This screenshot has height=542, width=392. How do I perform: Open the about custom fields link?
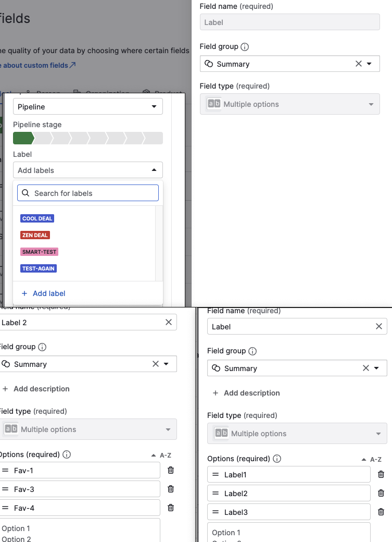37,65
